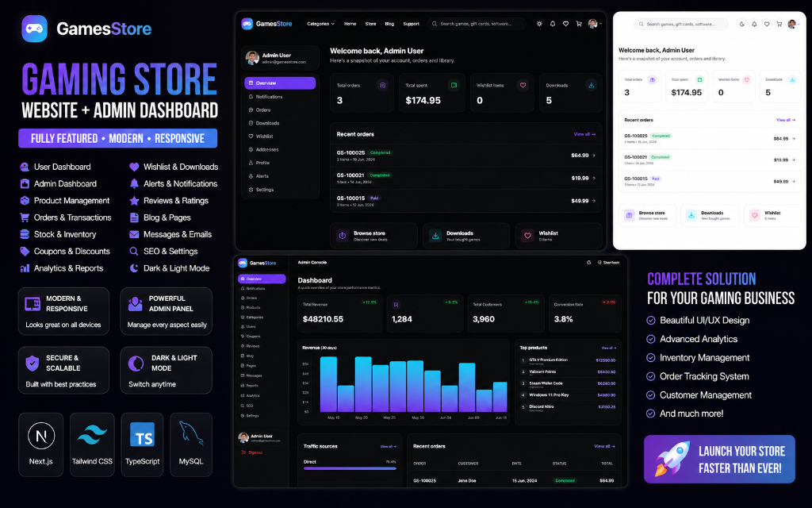This screenshot has height=508, width=812.
Task: Click search field in light dashboard
Action: tap(681, 25)
